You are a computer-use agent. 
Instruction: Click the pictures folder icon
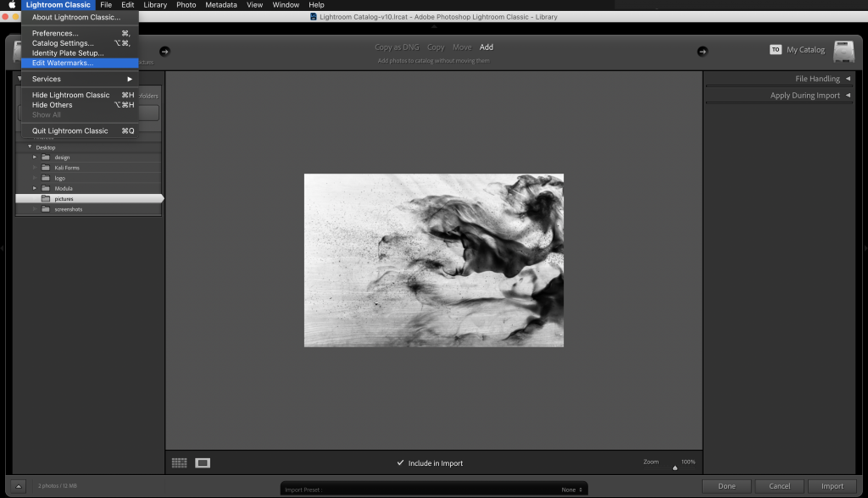(x=46, y=199)
